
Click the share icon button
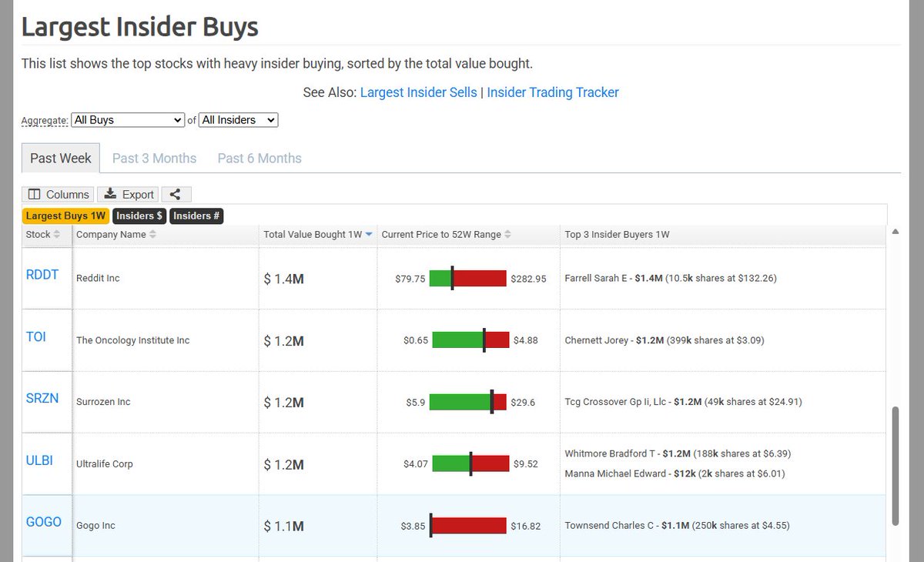click(177, 194)
